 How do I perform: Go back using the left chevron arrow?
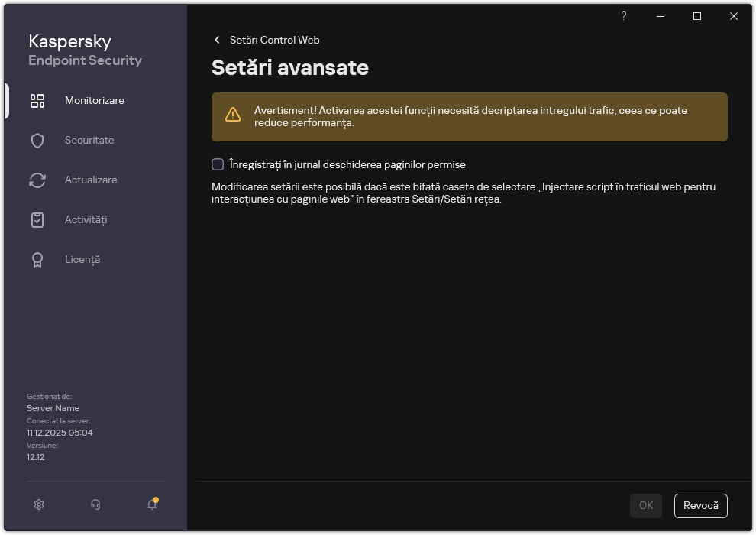pyautogui.click(x=216, y=40)
